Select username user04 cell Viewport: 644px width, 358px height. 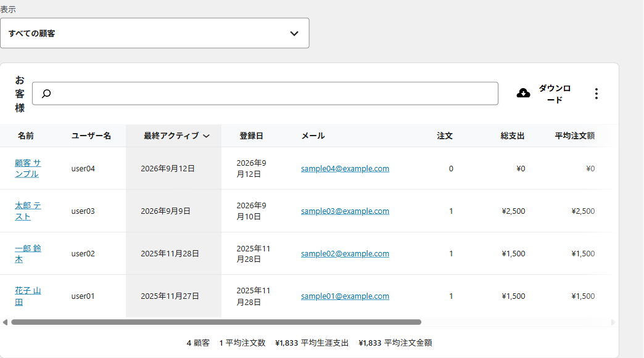pyautogui.click(x=83, y=169)
